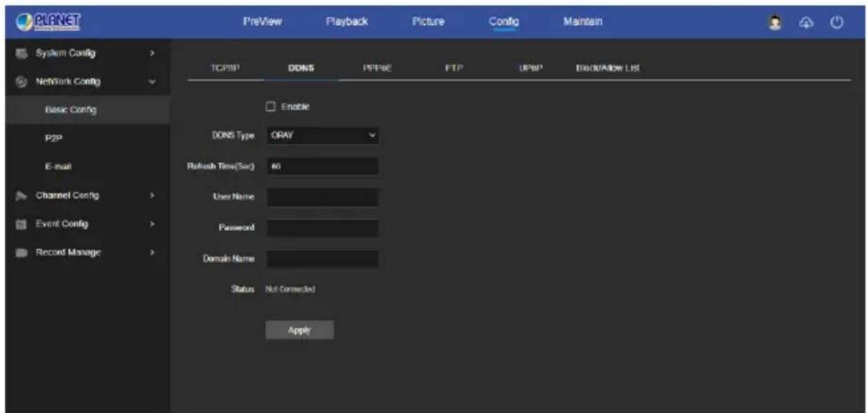The height and width of the screenshot is (413, 868).
Task: Tick the DDNS Enable checkbox
Action: (269, 106)
